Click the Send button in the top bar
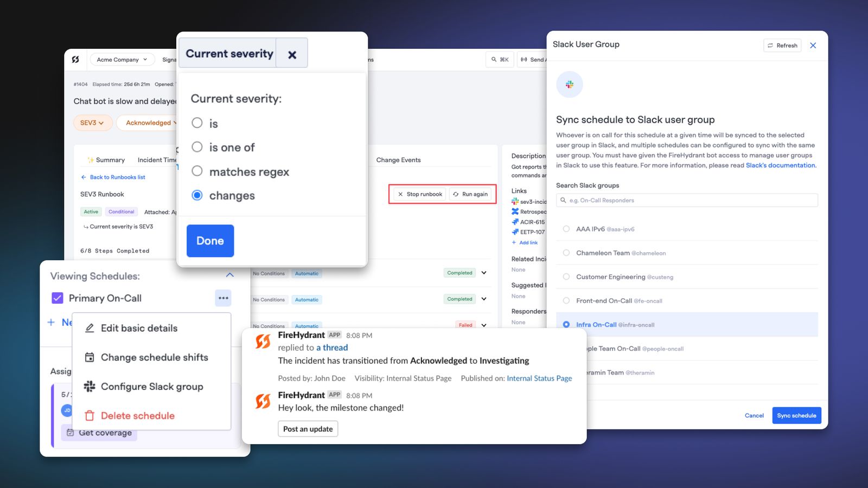868x488 pixels. pos(532,60)
